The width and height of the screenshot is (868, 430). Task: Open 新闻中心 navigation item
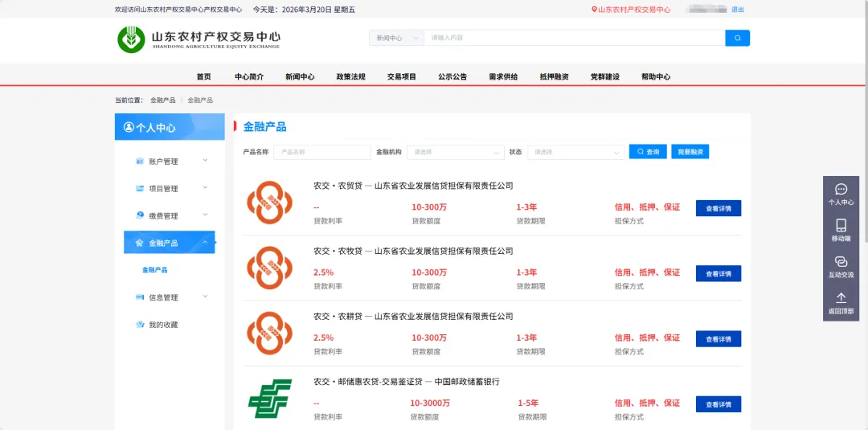click(x=300, y=77)
